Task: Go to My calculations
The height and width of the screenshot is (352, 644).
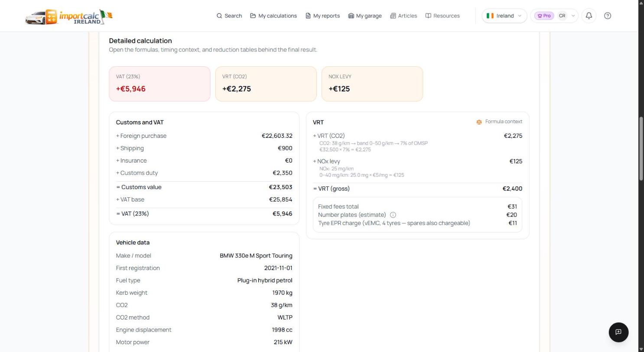Action: tap(273, 16)
